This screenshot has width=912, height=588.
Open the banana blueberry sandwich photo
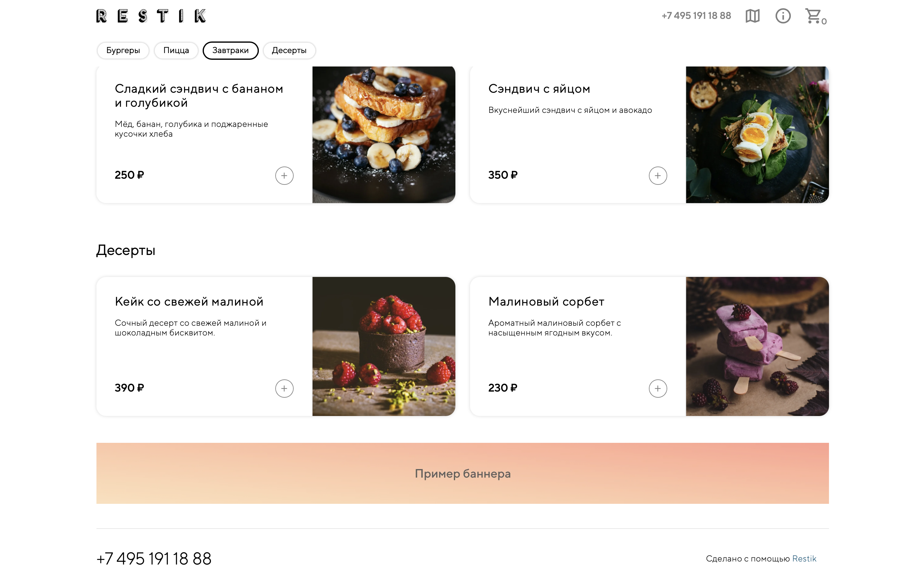384,135
